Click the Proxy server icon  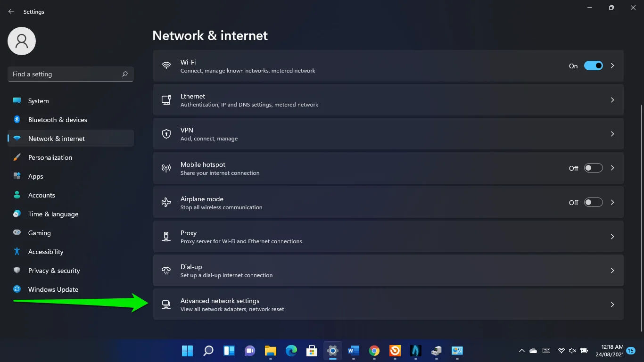click(166, 237)
